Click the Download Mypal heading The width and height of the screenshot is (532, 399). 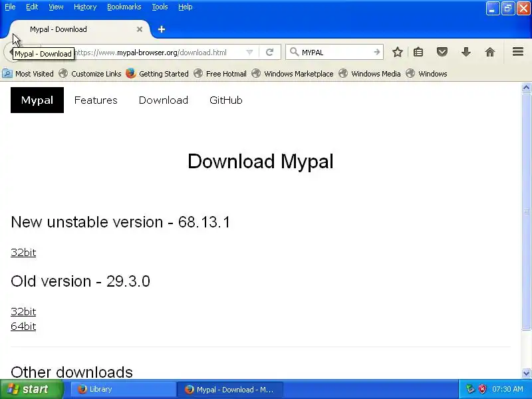261,161
